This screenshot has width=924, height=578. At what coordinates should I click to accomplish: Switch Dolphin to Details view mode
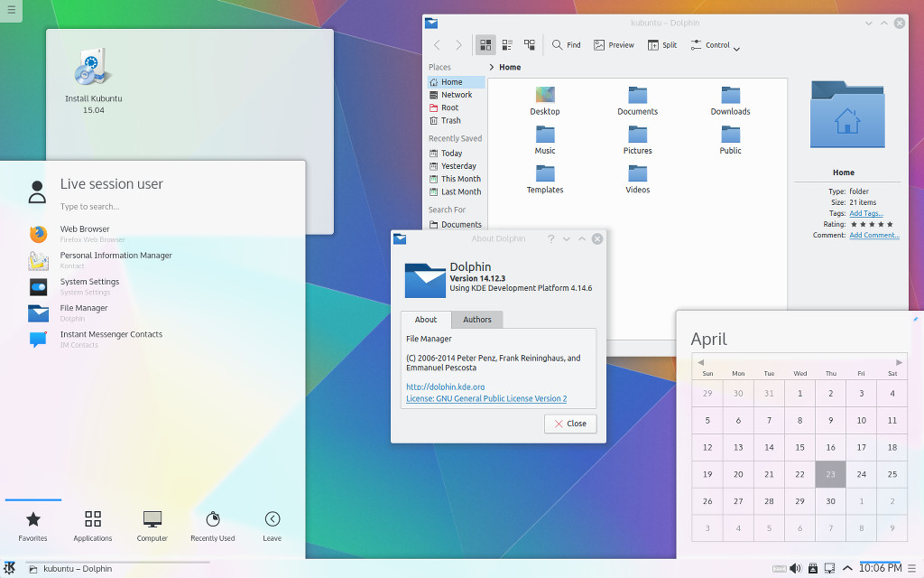(x=530, y=45)
